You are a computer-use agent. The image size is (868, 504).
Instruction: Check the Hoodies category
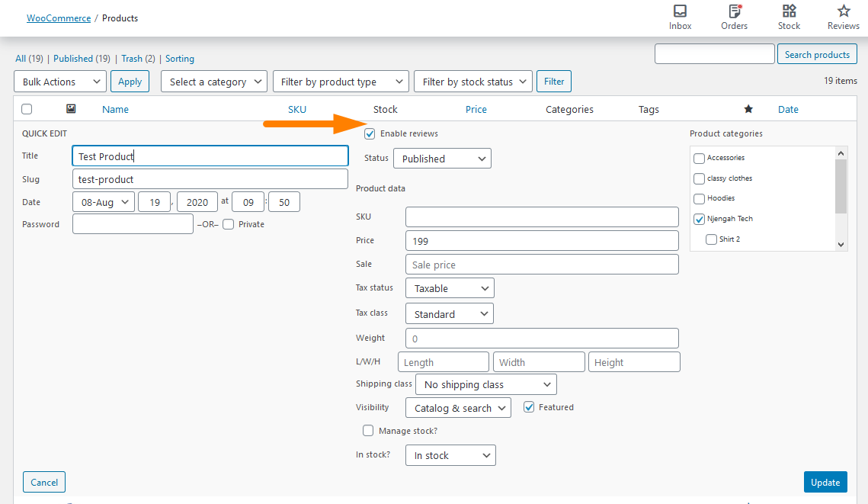[699, 198]
